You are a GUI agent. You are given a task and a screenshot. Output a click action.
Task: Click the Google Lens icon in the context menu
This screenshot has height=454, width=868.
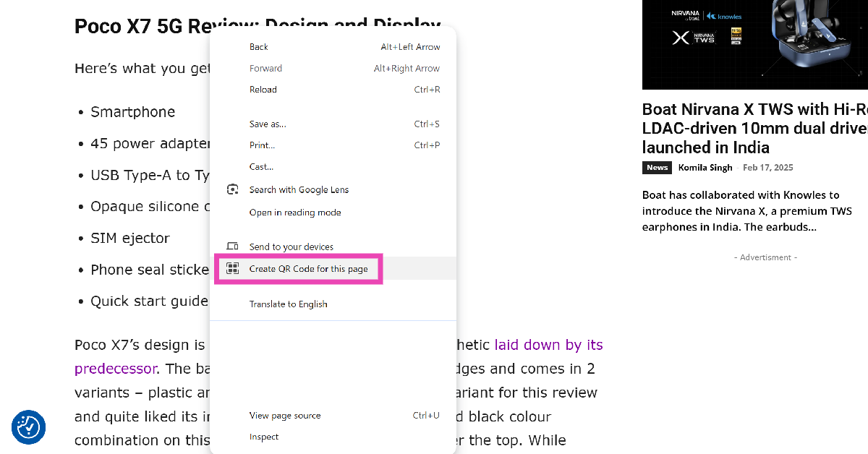(232, 189)
